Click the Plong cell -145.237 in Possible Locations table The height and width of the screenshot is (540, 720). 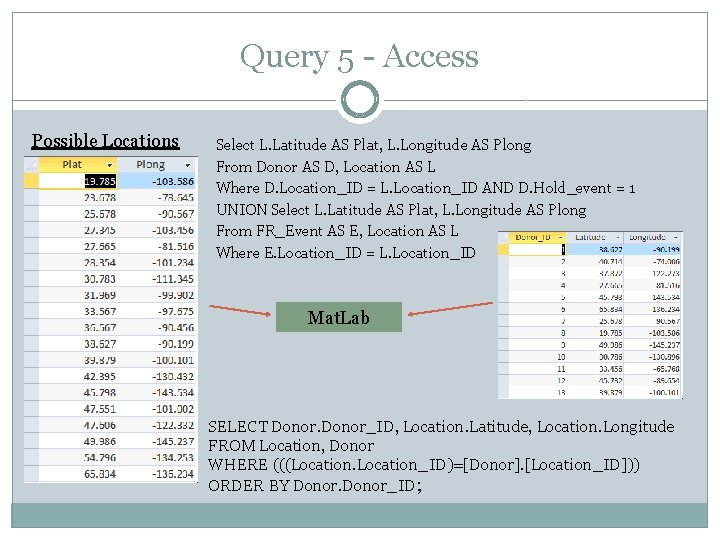(158, 442)
